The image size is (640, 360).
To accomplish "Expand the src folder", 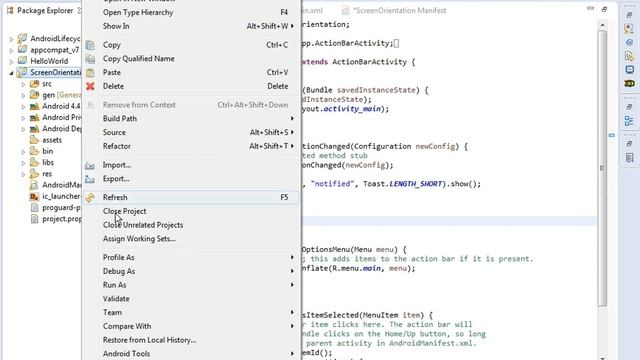I will pyautogui.click(x=23, y=84).
